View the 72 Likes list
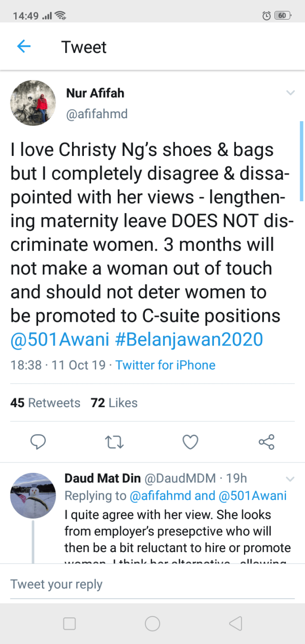This screenshot has width=305, height=644. click(x=114, y=403)
